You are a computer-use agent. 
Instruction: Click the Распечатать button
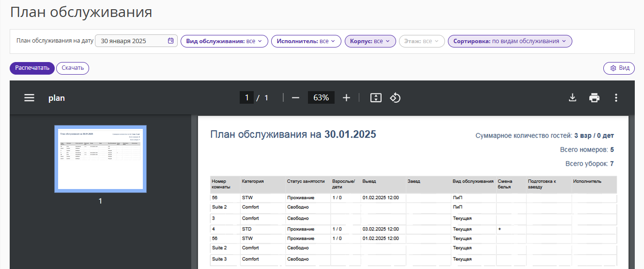tap(32, 68)
